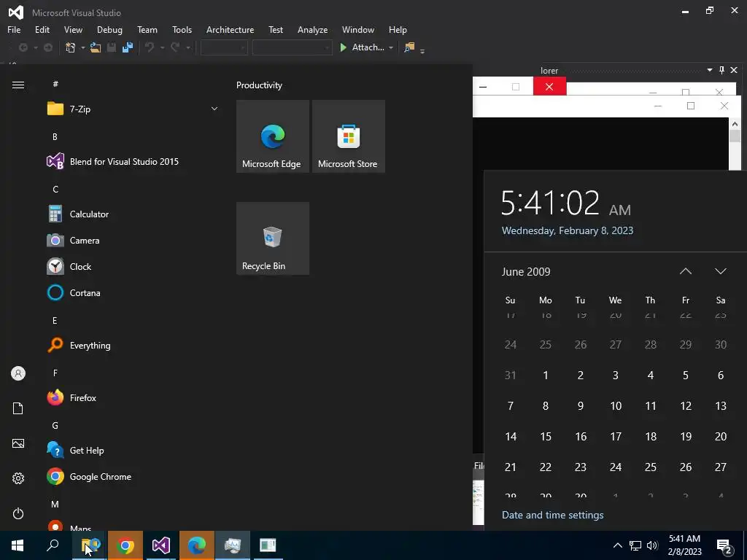Click scrollbar up arrow in background window
The width and height of the screenshot is (747, 560).
coord(734,123)
